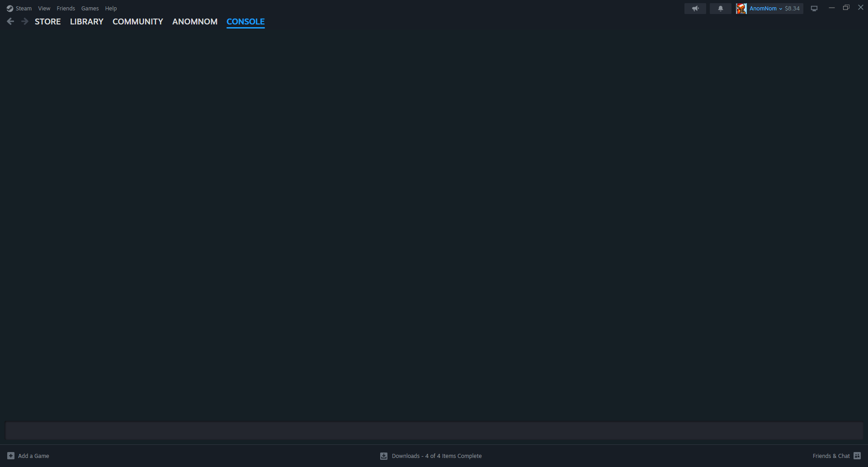Click the AnomNom profile avatar
Image resolution: width=868 pixels, height=467 pixels.
pyautogui.click(x=741, y=9)
